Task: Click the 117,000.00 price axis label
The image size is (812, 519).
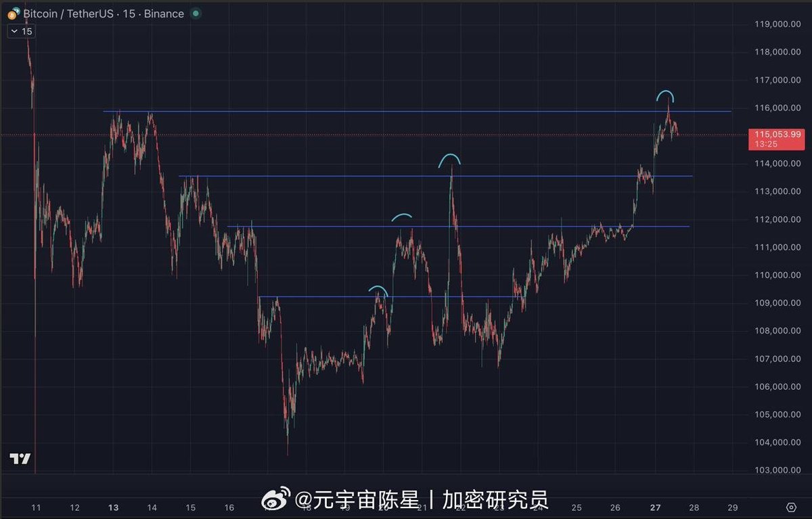Action: click(x=777, y=80)
